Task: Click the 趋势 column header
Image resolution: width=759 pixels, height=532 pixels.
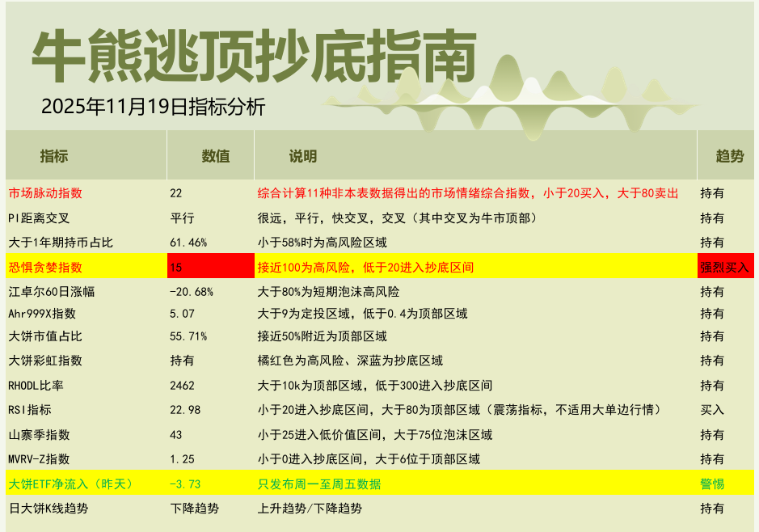Action: click(x=729, y=156)
